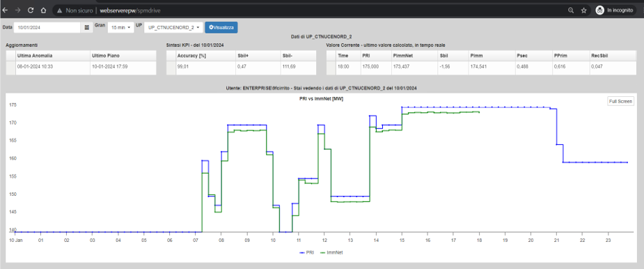Viewport: 644px width, 269px height.
Task: Open the Gran 15 min dropdown
Action: (x=120, y=28)
